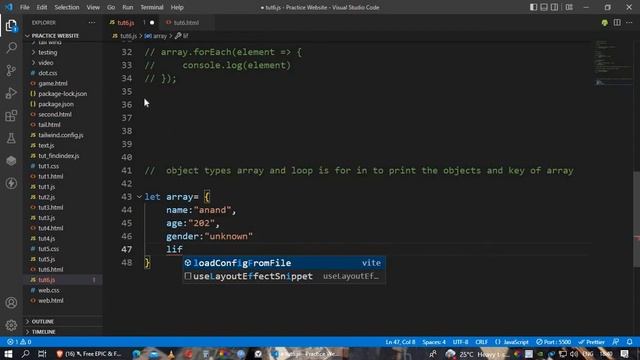The height and width of the screenshot is (360, 640).
Task: Open the Help menu
Action: [177, 7]
